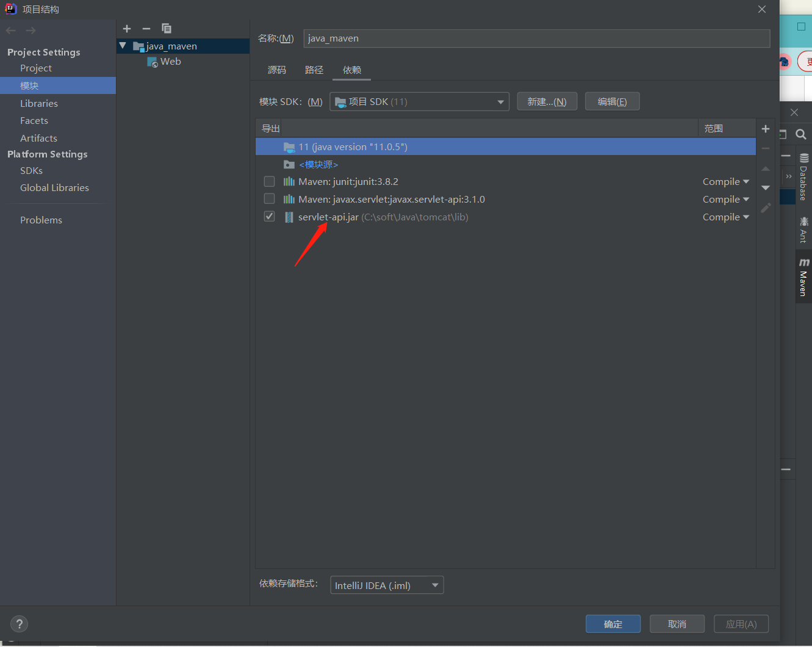Click the copy module icon
Image resolution: width=812 pixels, height=647 pixels.
pos(166,29)
